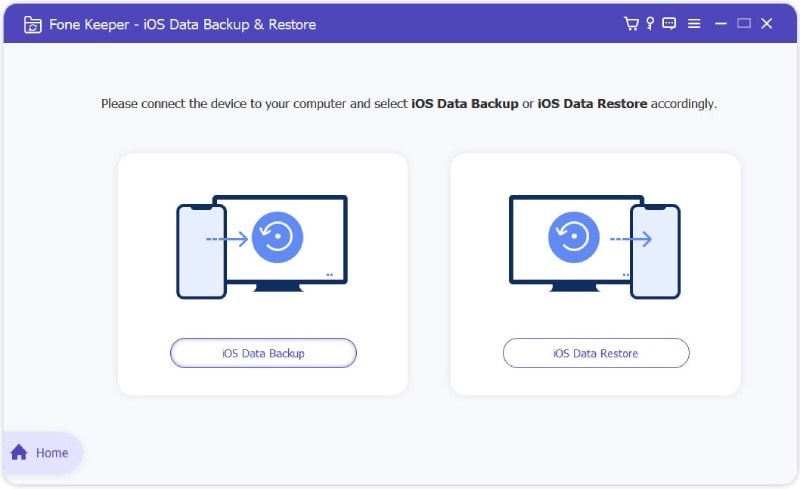Go back via the Home label
800x489 pixels.
(x=52, y=453)
